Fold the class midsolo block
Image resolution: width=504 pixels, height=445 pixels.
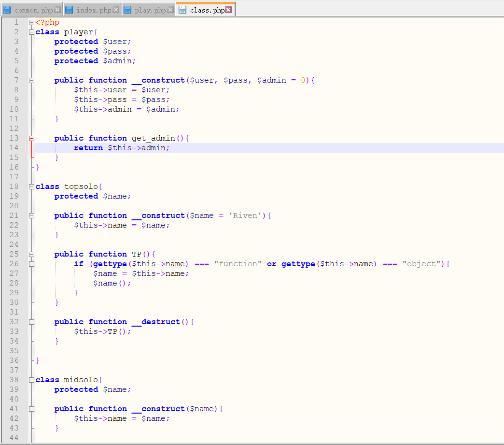pyautogui.click(x=31, y=380)
